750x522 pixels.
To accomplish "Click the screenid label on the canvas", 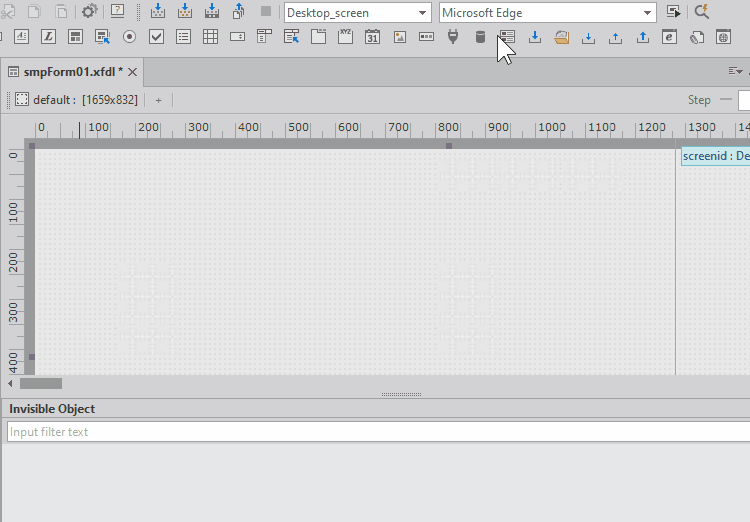I will coord(716,156).
